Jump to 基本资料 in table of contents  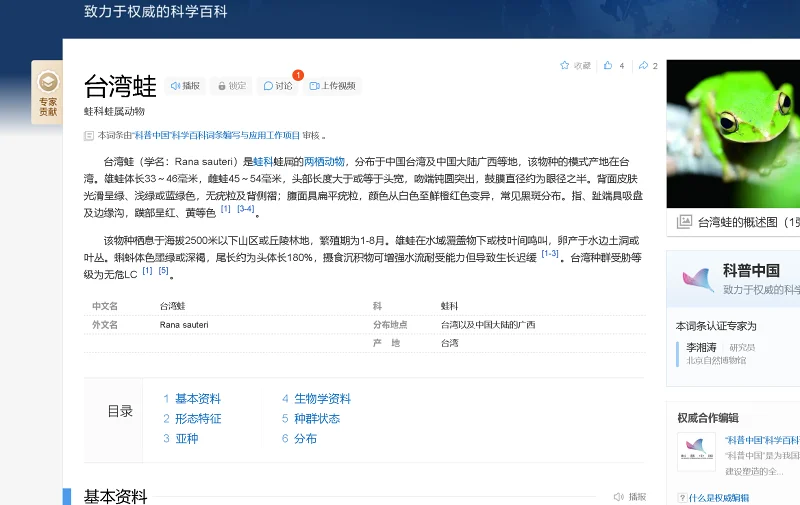[x=197, y=399]
